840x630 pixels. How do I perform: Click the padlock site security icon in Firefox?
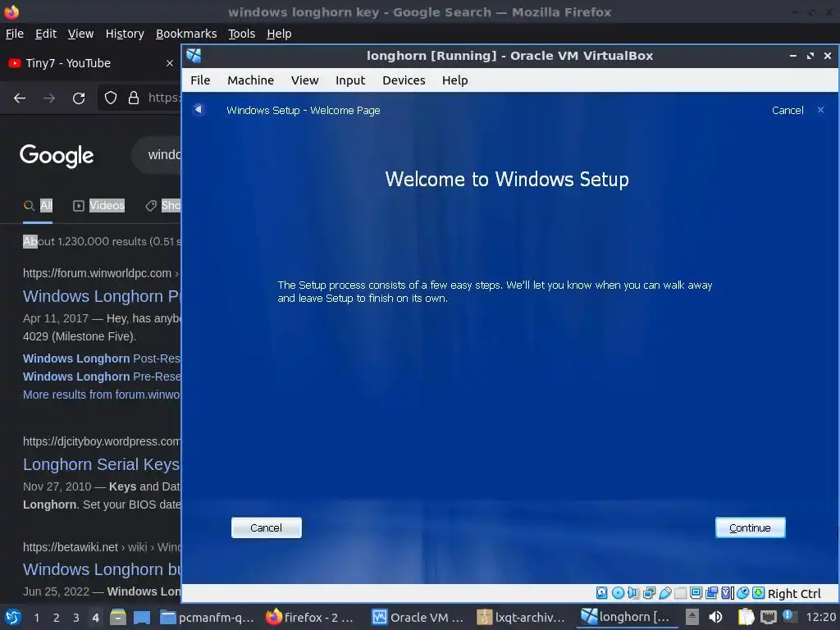(x=134, y=98)
